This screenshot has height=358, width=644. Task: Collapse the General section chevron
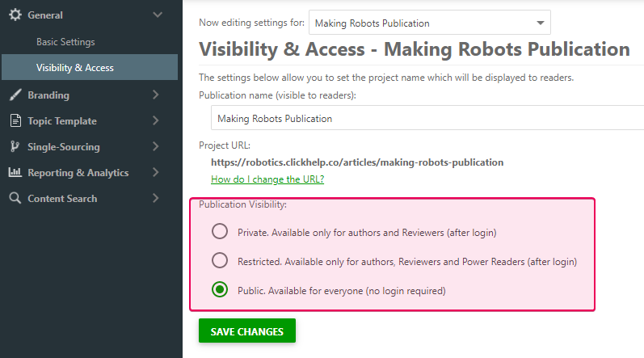click(158, 15)
